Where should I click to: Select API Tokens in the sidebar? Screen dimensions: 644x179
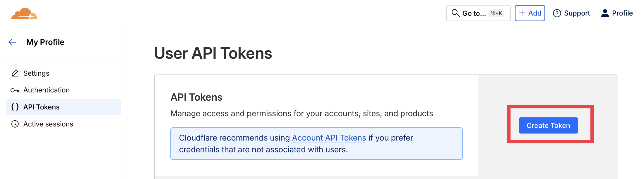42,107
